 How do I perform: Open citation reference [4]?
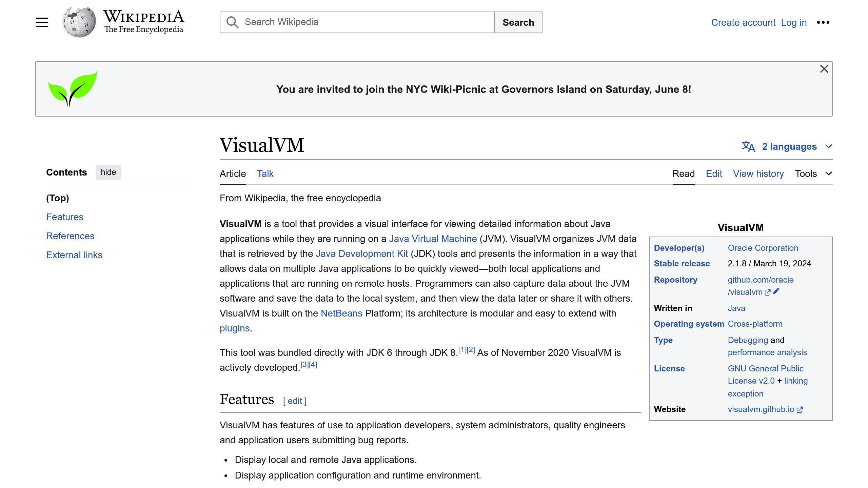[313, 365]
